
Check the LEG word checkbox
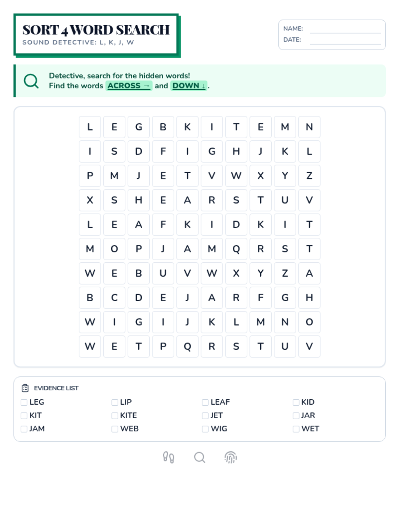[x=24, y=402]
